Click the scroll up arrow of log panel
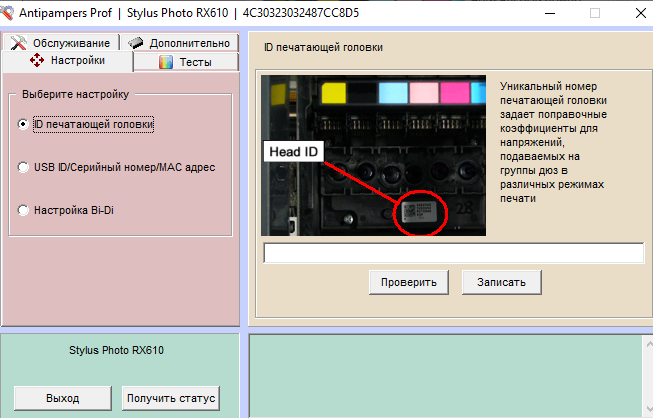The height and width of the screenshot is (418, 653). tap(648, 344)
